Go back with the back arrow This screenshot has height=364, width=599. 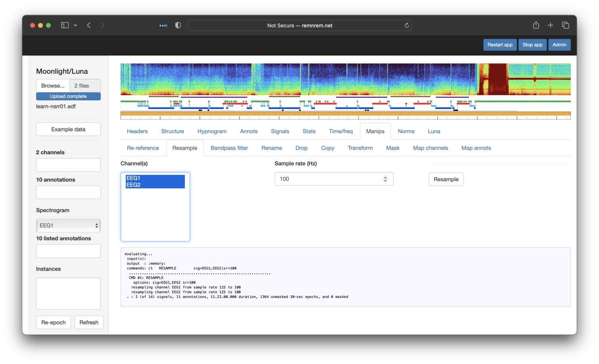(89, 25)
